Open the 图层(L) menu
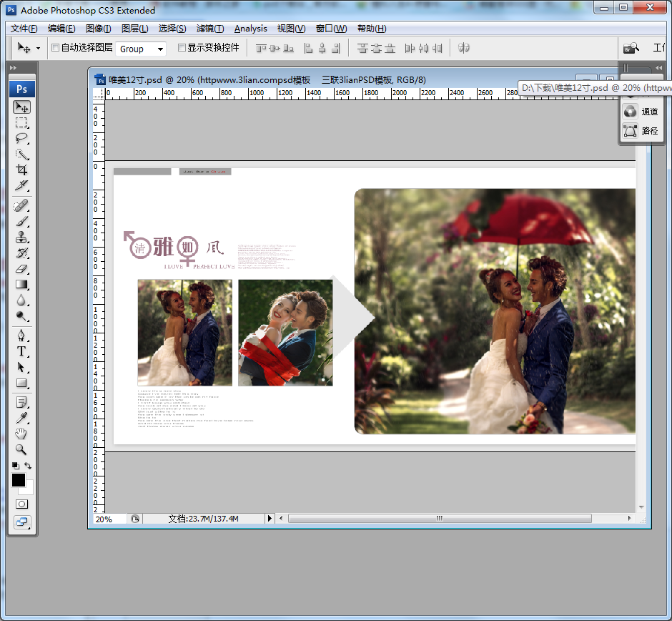This screenshot has width=672, height=621. (x=134, y=29)
